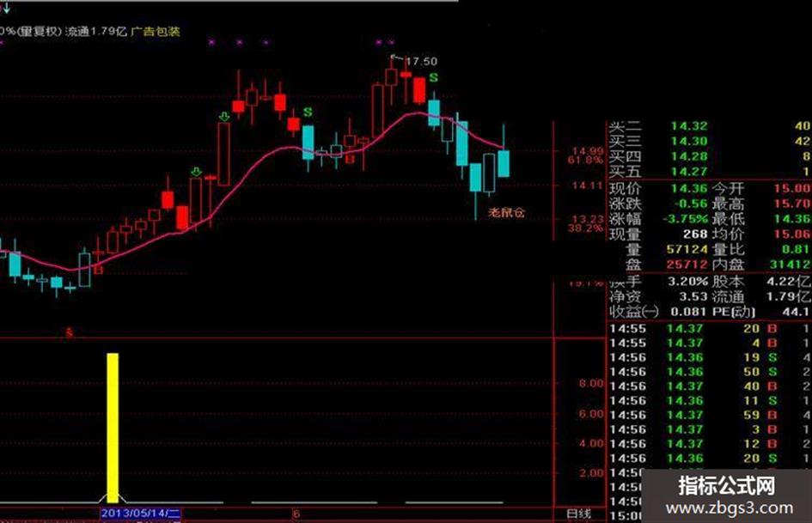
Task: Click the 量比 volume ratio 0.81
Action: click(x=797, y=249)
